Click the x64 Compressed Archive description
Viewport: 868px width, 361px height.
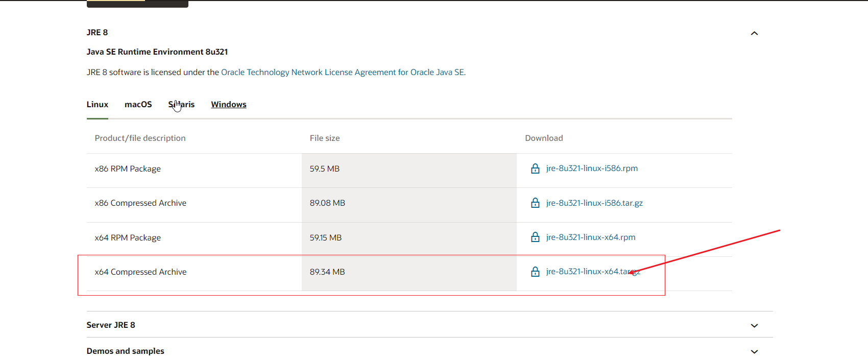[140, 272]
